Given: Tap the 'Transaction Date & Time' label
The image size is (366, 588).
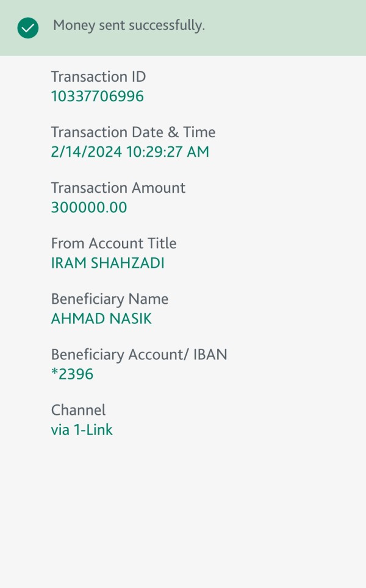Looking at the screenshot, I should tap(133, 132).
